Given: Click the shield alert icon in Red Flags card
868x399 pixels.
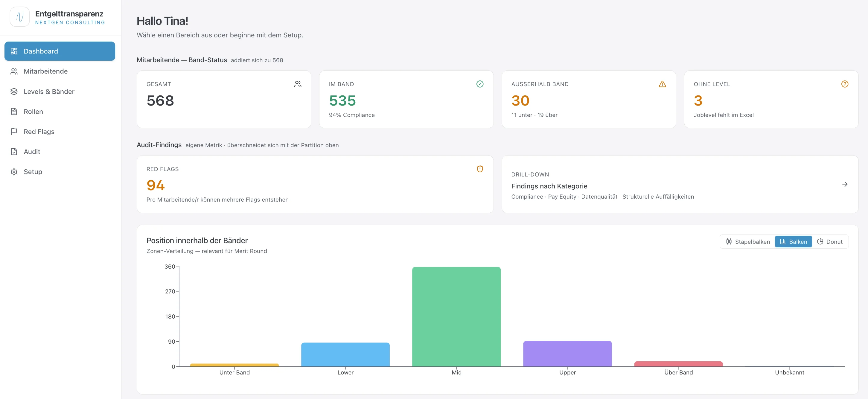Looking at the screenshot, I should (x=480, y=169).
